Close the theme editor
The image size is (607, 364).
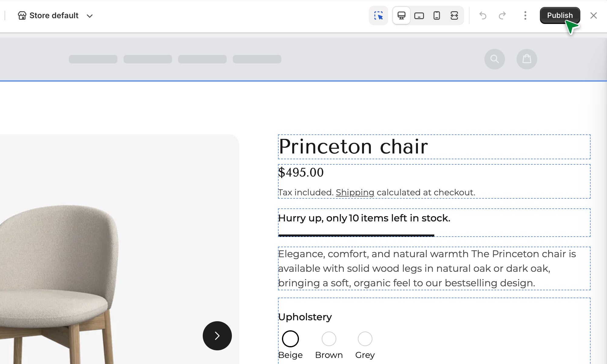click(594, 15)
